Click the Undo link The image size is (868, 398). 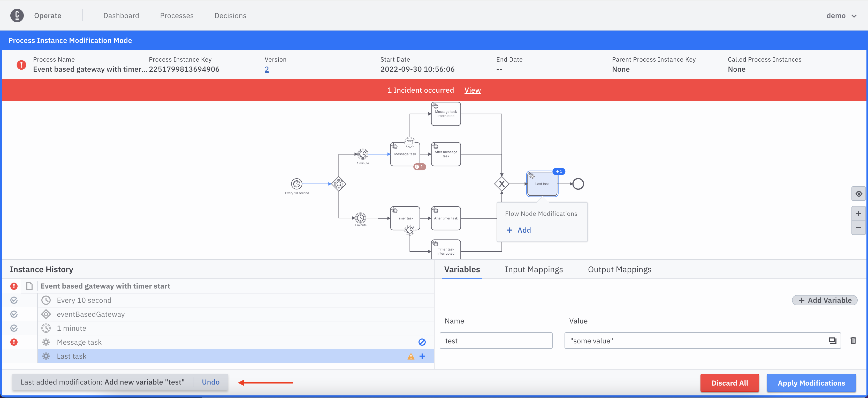pos(211,382)
